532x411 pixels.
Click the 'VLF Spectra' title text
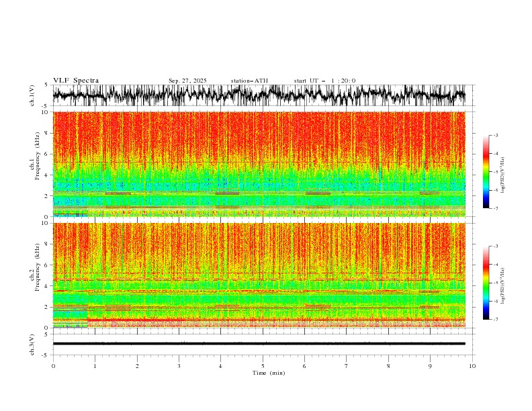click(x=76, y=81)
